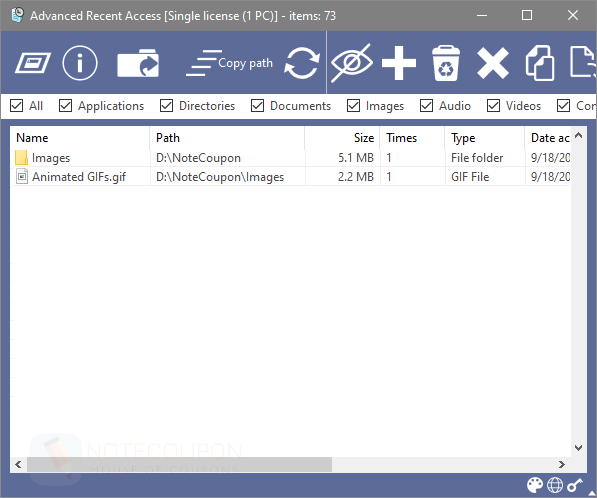Viewport: 597px width, 498px height.
Task: Click the Images folder icon
Action: [x=21, y=157]
